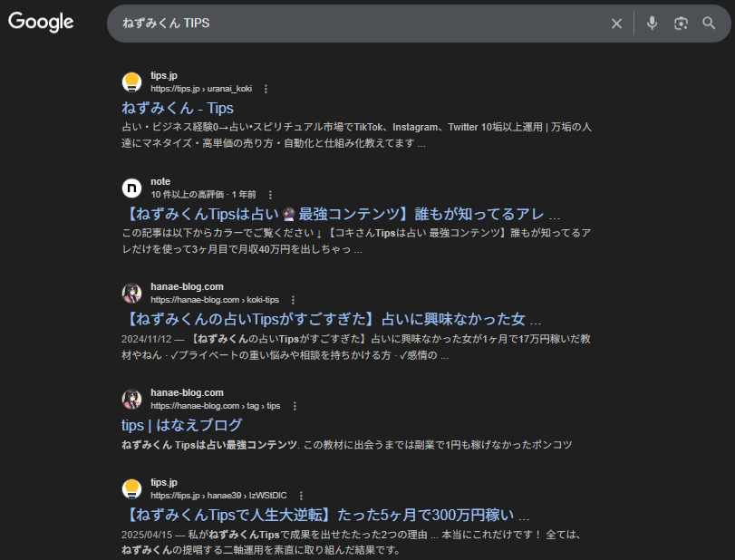The image size is (735, 560).
Task: Open 'ねずみくんの占いTipsがすごすぎた' link
Action: click(331, 320)
